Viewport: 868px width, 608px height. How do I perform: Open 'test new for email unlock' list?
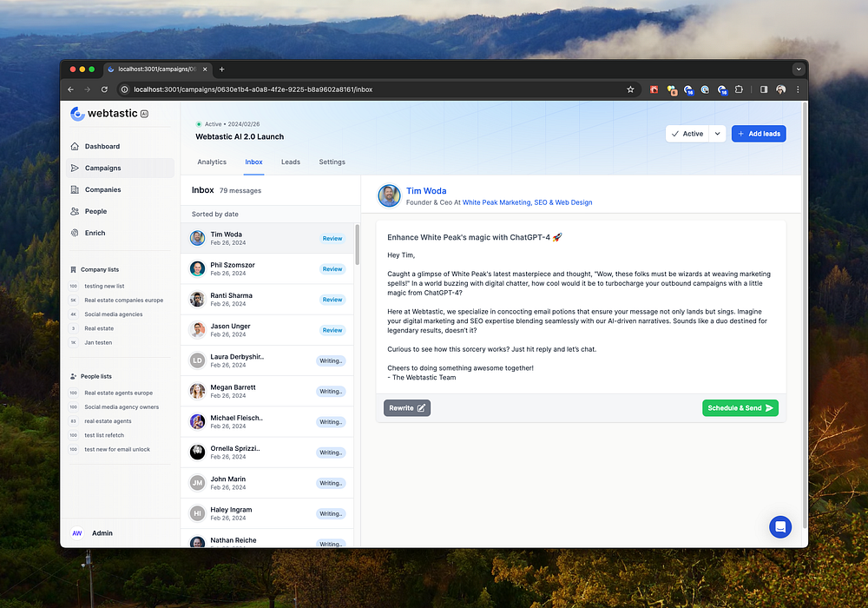pyautogui.click(x=117, y=449)
